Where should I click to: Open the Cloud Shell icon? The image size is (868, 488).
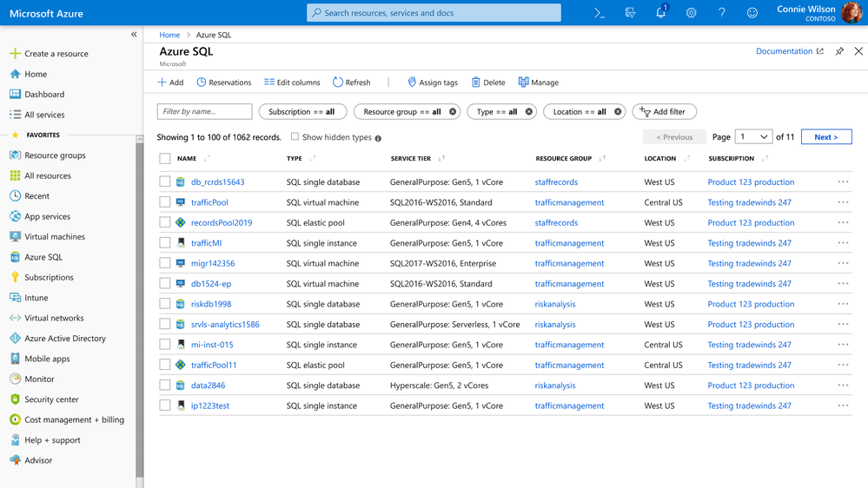(600, 13)
